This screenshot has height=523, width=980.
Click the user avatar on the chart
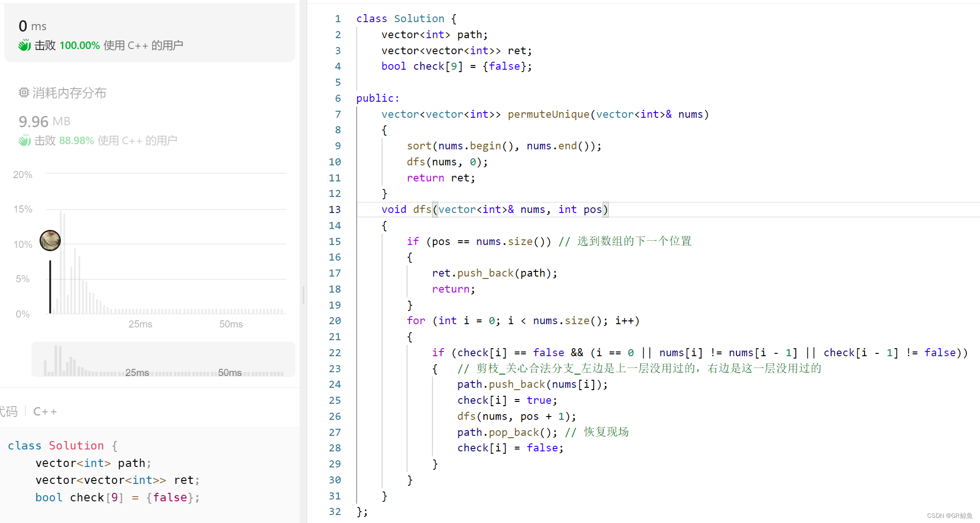click(x=50, y=240)
